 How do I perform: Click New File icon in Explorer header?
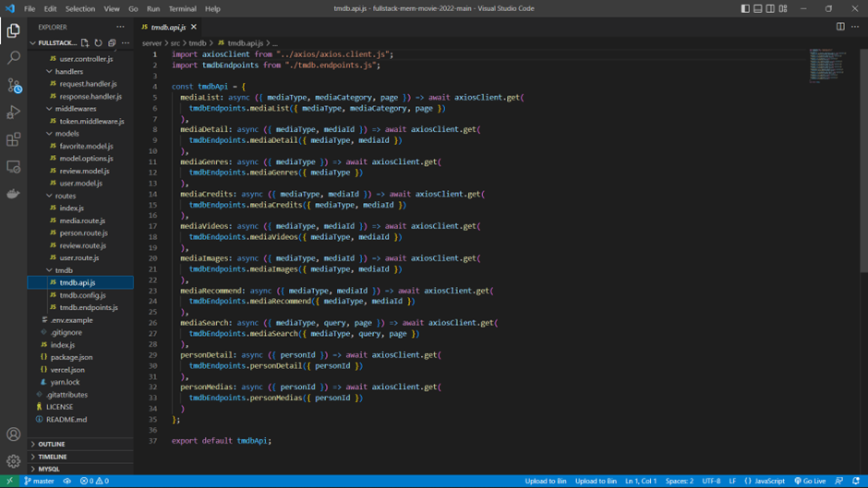click(x=85, y=42)
